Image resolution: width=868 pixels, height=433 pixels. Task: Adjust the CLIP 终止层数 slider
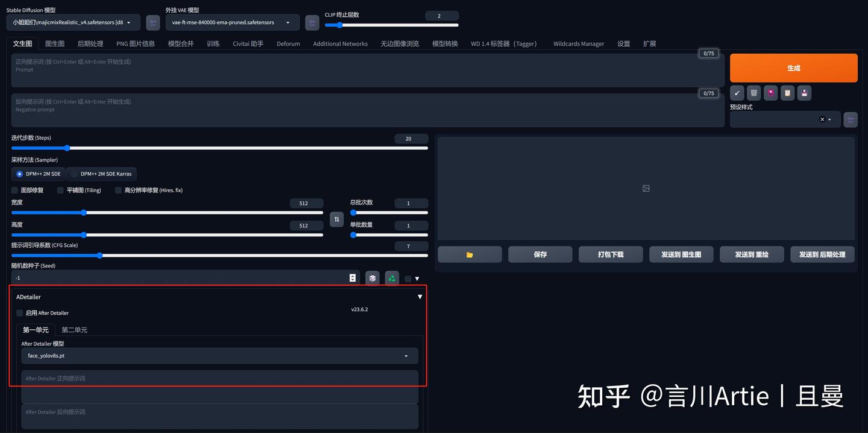coord(392,25)
